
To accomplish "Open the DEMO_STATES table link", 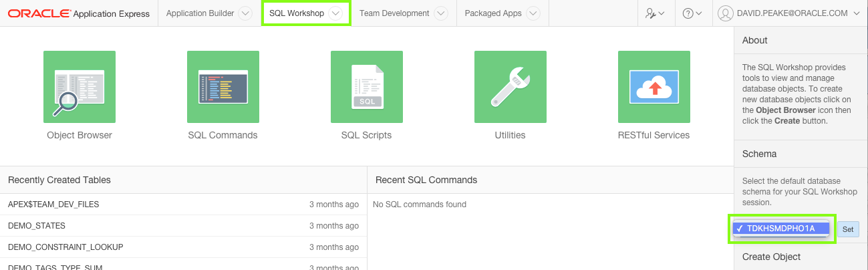I will click(37, 226).
